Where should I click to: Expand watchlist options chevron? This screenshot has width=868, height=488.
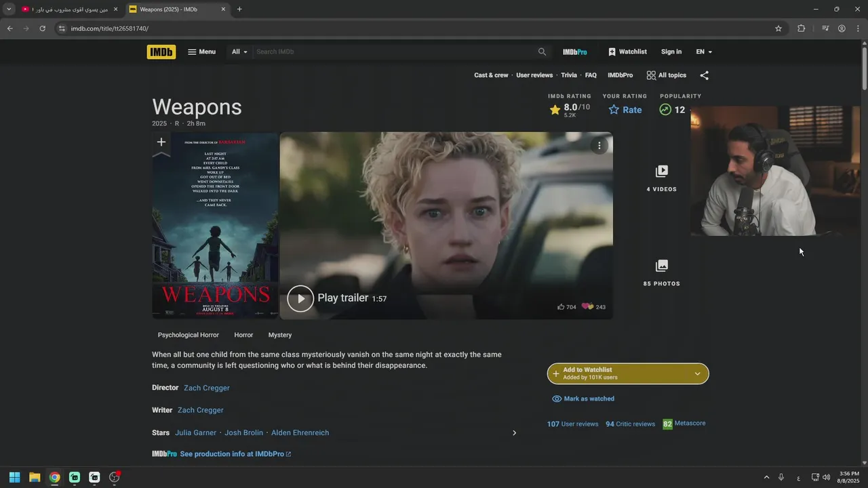(x=697, y=373)
